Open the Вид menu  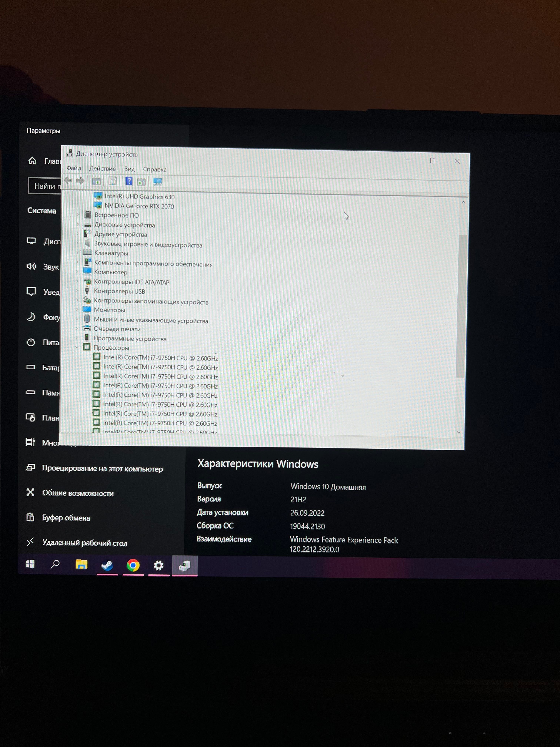click(129, 169)
